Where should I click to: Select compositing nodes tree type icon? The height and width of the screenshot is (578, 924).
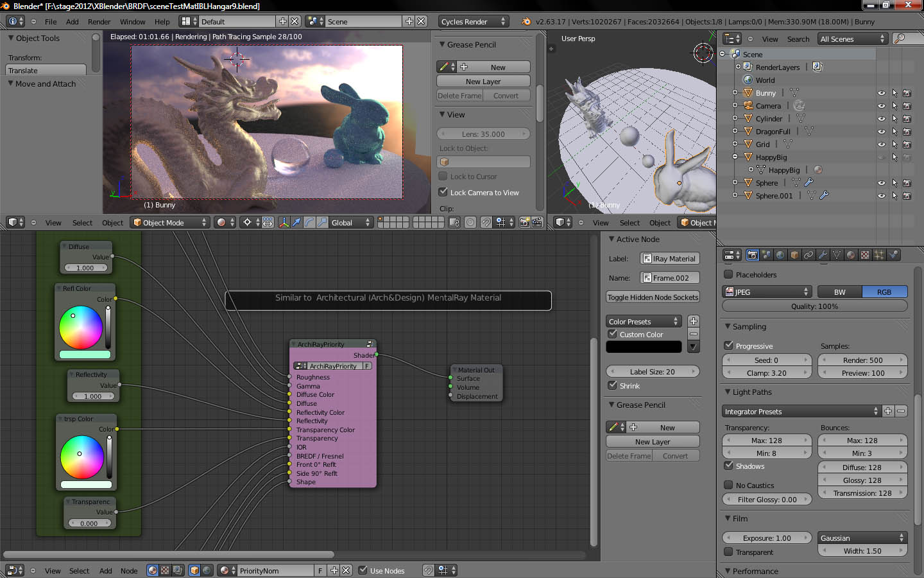(x=177, y=570)
